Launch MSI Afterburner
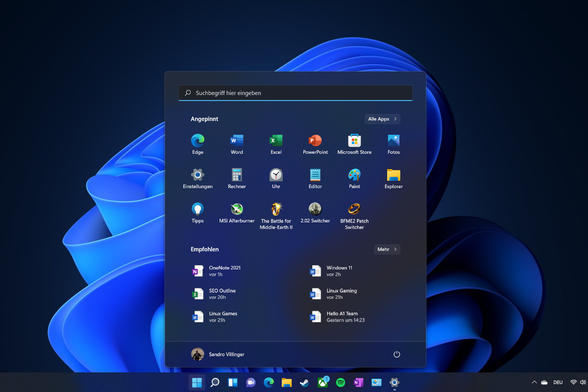 point(237,213)
